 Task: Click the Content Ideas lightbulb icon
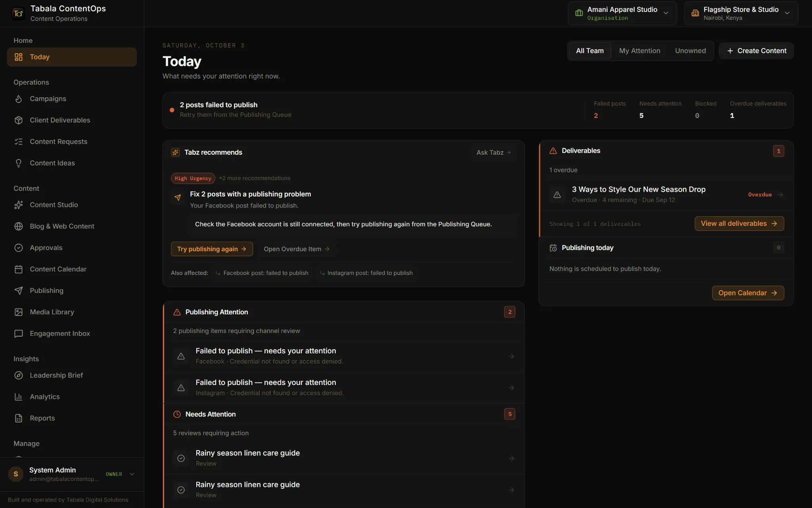coord(18,163)
